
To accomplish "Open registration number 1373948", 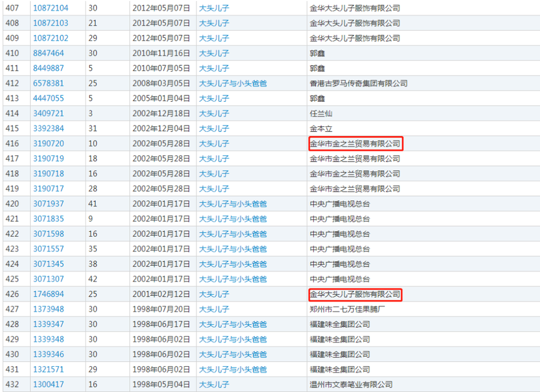I will click(48, 309).
